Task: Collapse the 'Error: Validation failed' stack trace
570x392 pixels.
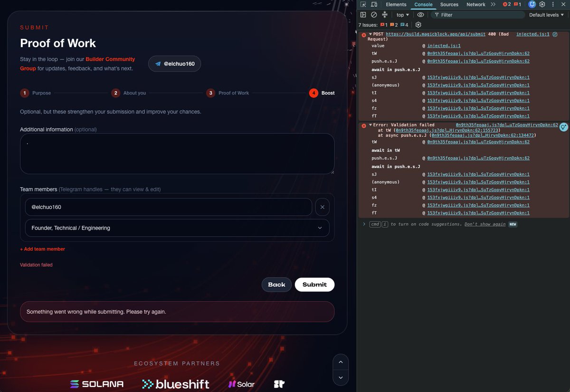Action: pyautogui.click(x=370, y=125)
